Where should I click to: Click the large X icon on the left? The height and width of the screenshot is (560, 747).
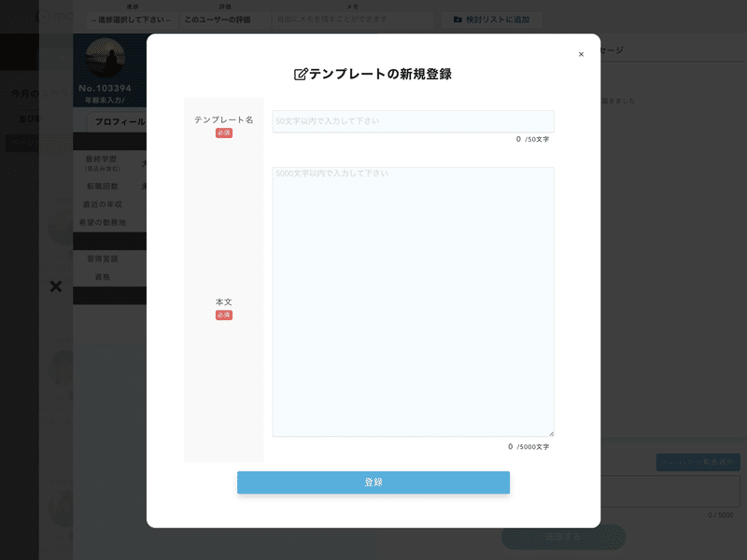56,287
